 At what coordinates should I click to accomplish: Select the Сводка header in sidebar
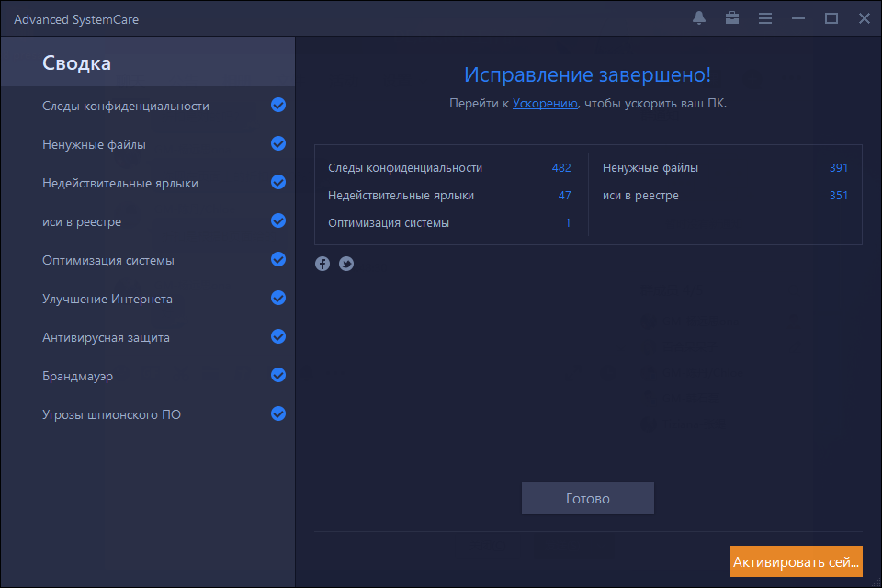coord(147,62)
